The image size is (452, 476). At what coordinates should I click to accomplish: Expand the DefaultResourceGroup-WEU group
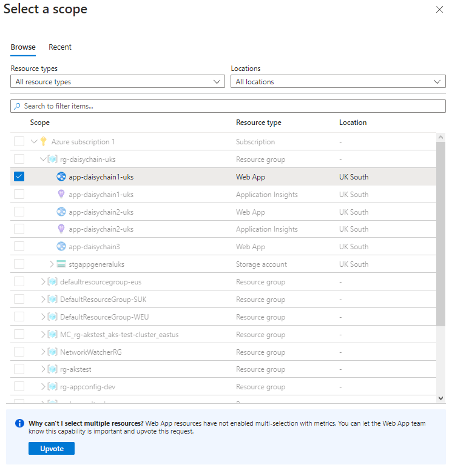coord(43,317)
